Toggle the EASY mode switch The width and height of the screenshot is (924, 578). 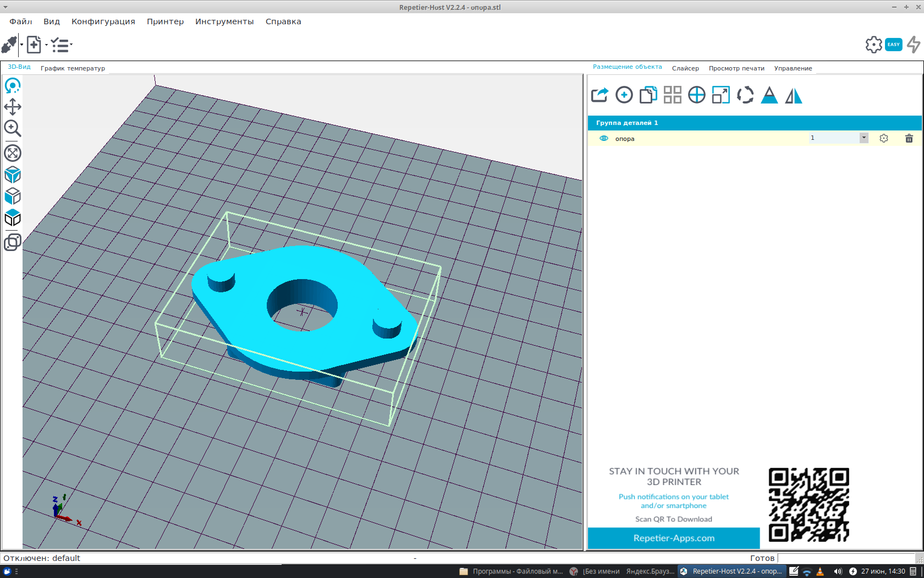pos(893,45)
